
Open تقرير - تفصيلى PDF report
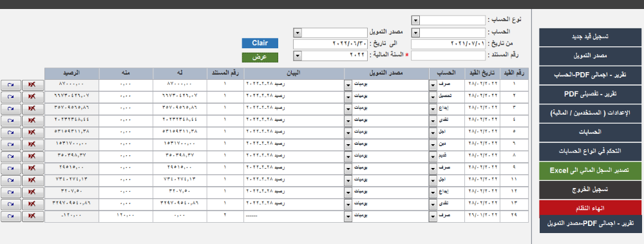[x=590, y=94]
